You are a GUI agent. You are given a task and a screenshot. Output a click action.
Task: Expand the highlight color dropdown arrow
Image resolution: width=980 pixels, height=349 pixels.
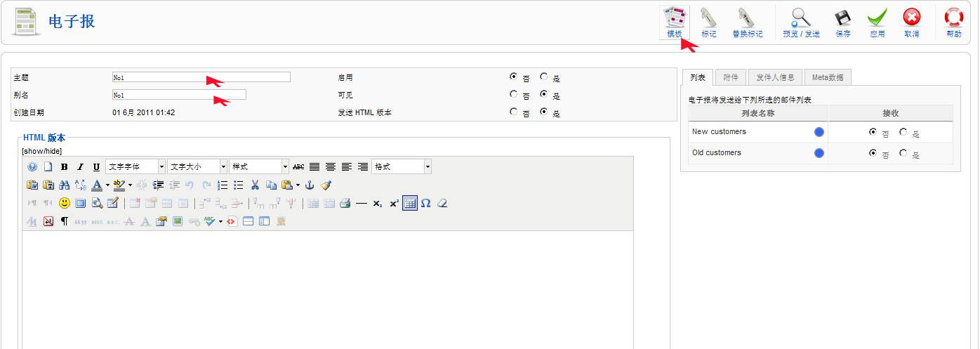click(130, 185)
